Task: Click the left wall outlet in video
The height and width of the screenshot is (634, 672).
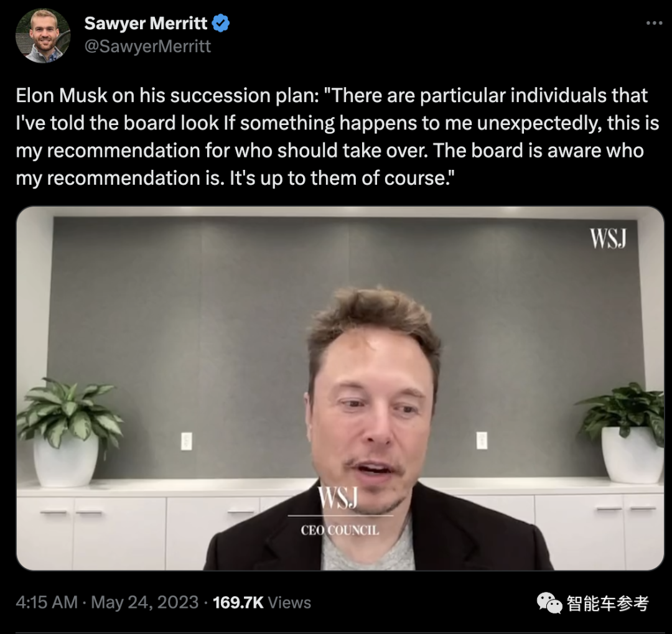Action: [x=187, y=441]
